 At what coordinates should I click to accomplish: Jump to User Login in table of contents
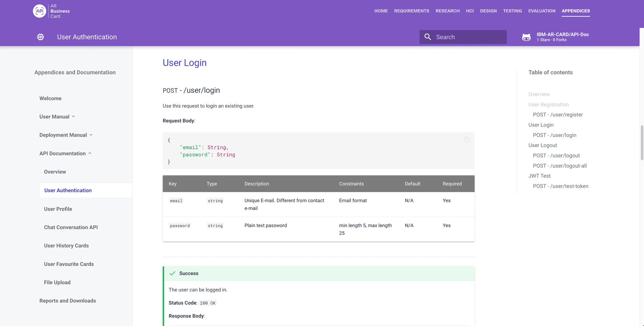[x=541, y=125]
